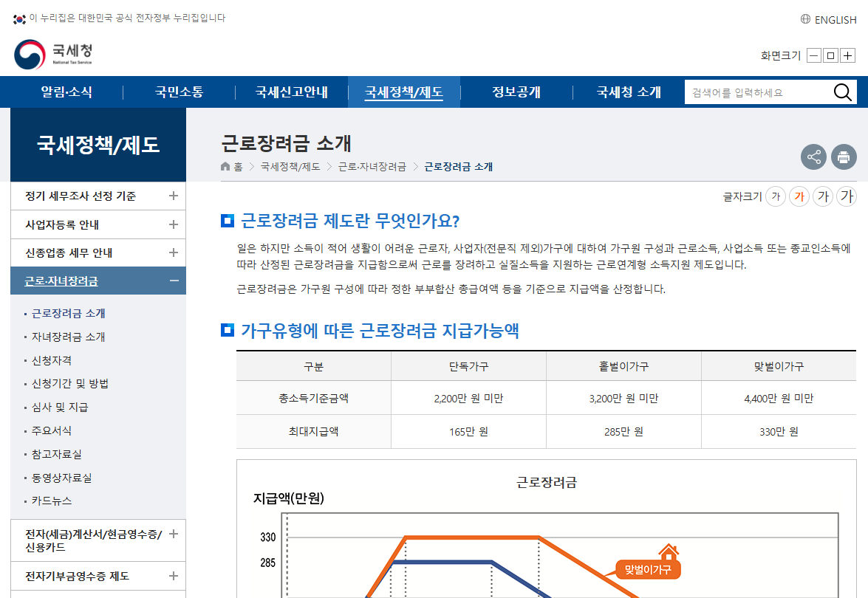Open 국세청 소개 menu

pyautogui.click(x=629, y=92)
